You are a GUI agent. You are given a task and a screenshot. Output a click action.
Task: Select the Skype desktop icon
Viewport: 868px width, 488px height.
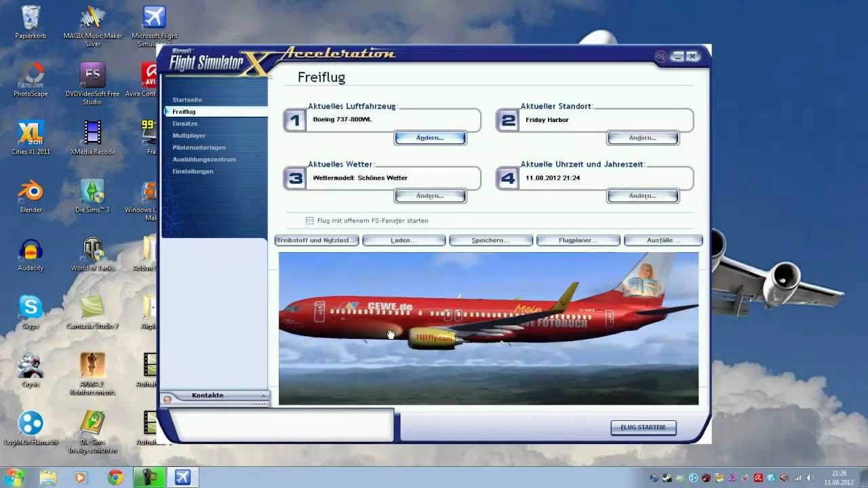(31, 312)
